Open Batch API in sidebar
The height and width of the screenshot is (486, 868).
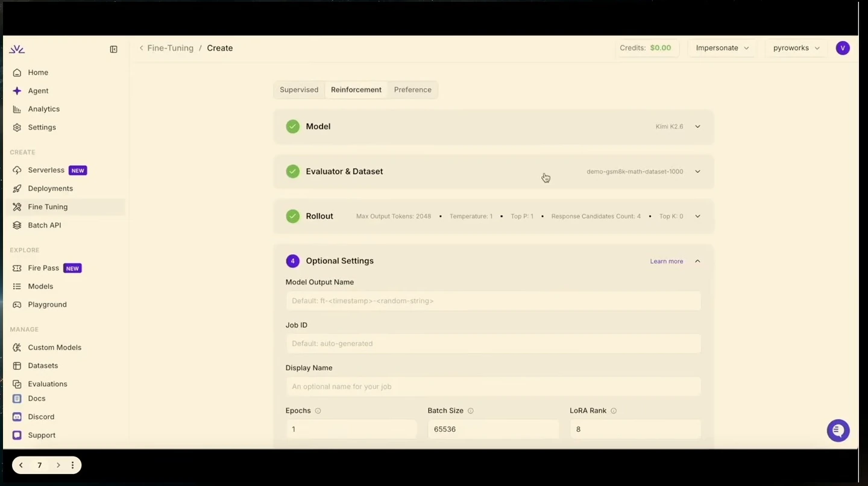44,225
